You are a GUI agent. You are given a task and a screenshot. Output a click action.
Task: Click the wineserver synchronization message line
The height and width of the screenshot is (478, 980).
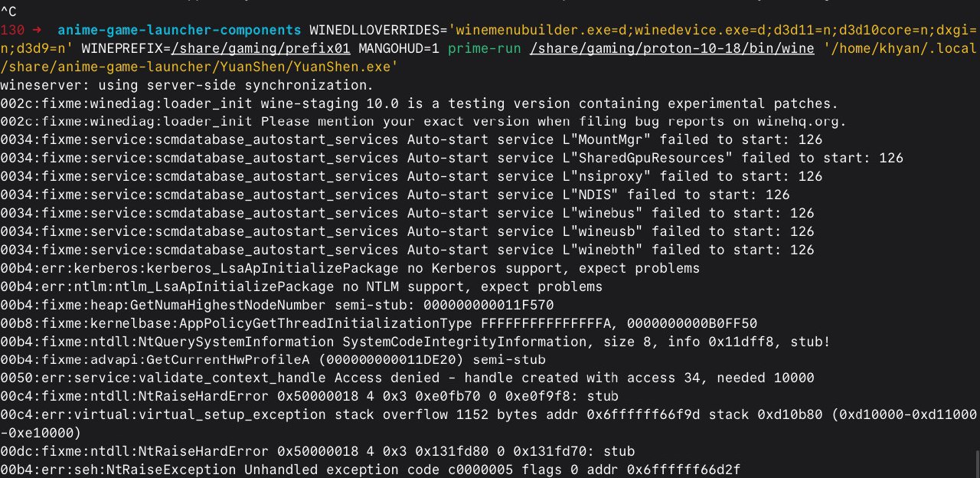[x=187, y=84]
